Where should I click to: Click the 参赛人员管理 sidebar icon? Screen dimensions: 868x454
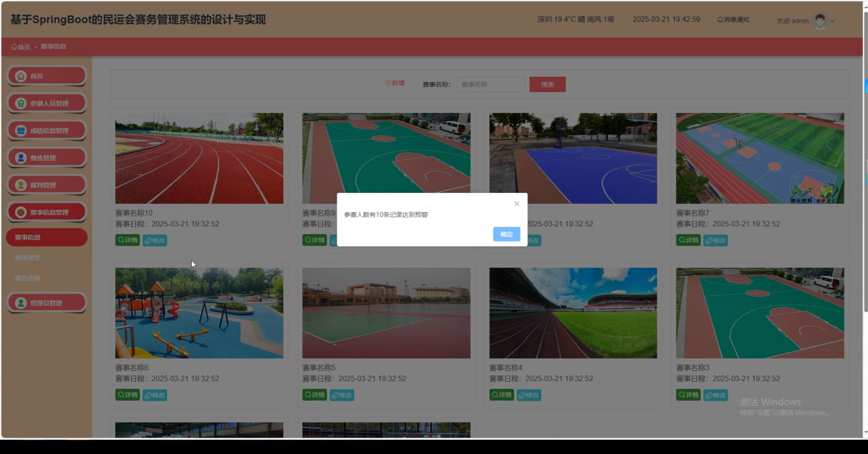(x=21, y=103)
